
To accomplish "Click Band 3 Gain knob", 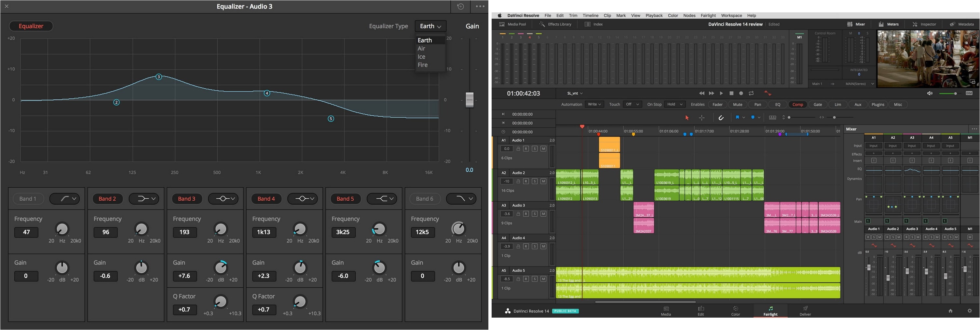I will (221, 268).
